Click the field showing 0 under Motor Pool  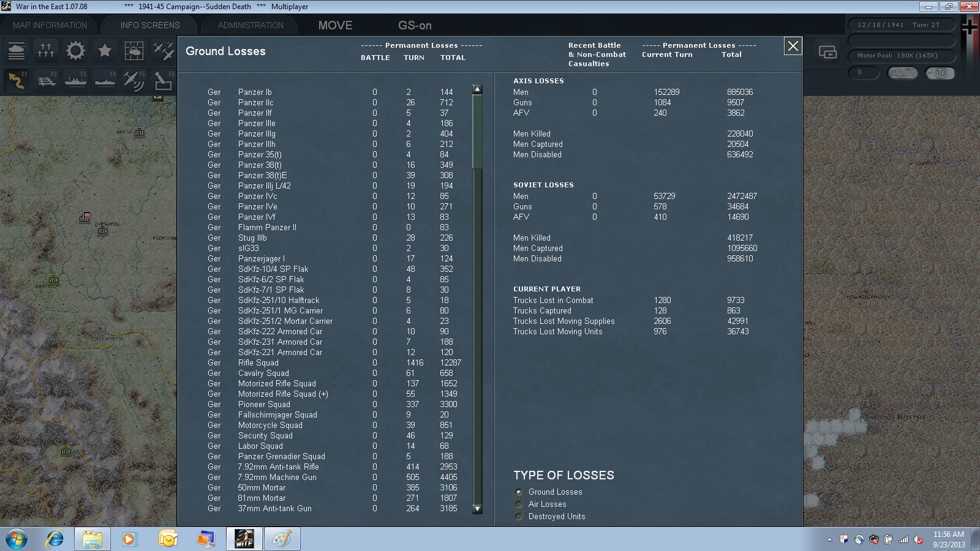click(x=864, y=72)
